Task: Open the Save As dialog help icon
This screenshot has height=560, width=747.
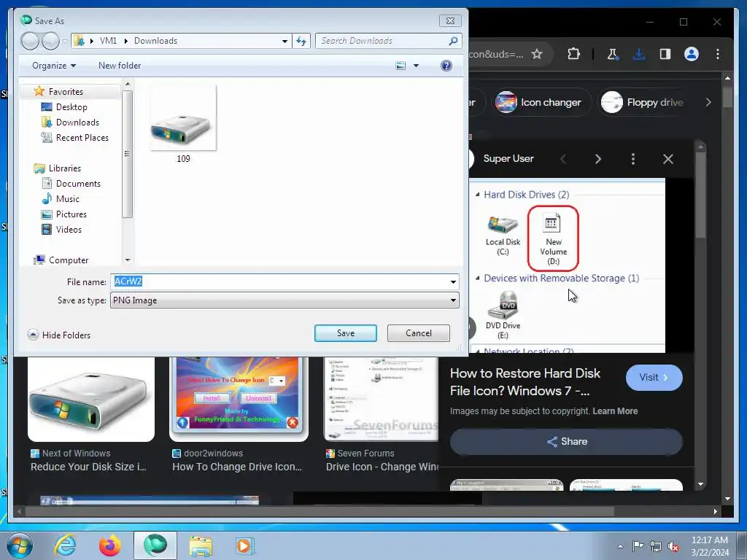Action: click(446, 66)
